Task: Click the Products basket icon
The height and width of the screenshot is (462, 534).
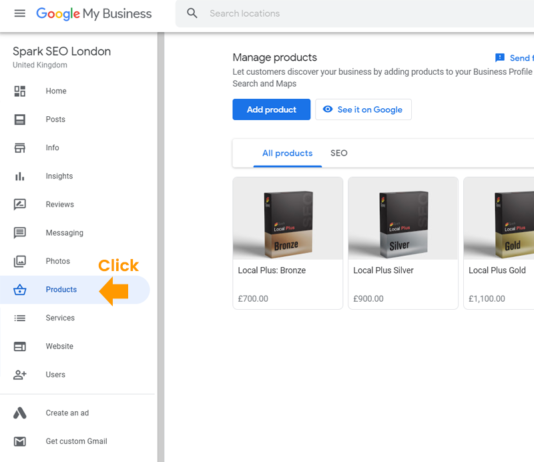Action: [20, 290]
